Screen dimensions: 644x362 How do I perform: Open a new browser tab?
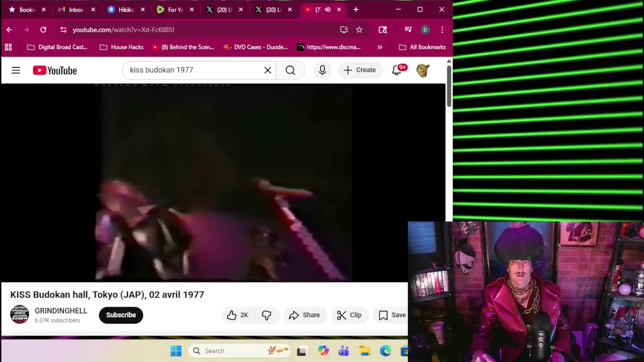pyautogui.click(x=356, y=10)
